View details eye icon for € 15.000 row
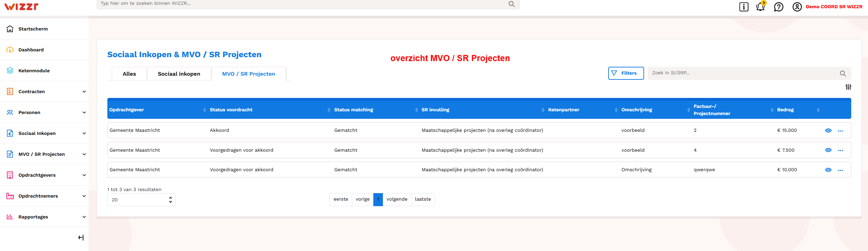The height and width of the screenshot is (251, 868). click(x=828, y=130)
